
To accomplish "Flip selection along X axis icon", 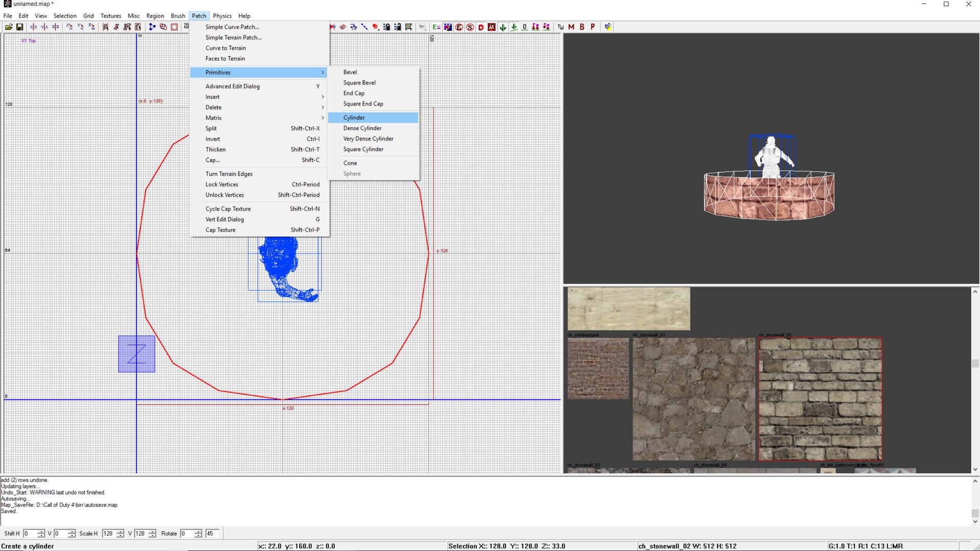I will 34,27.
